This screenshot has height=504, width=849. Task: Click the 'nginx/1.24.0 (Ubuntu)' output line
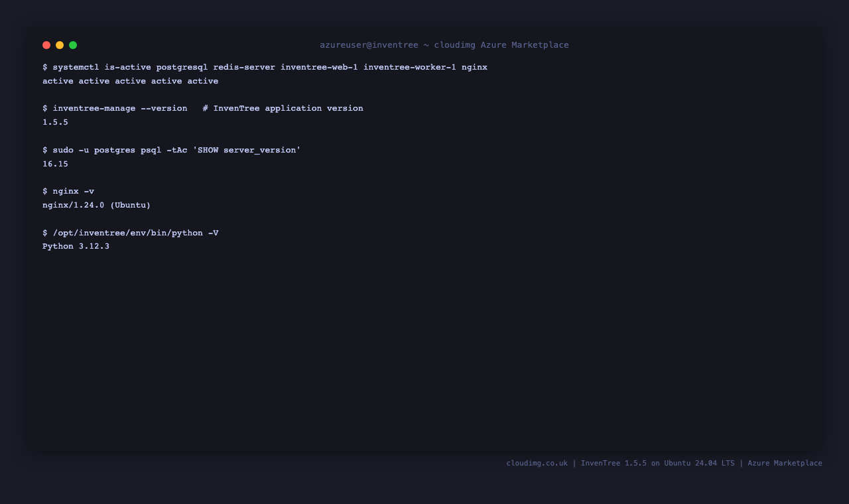click(x=97, y=206)
